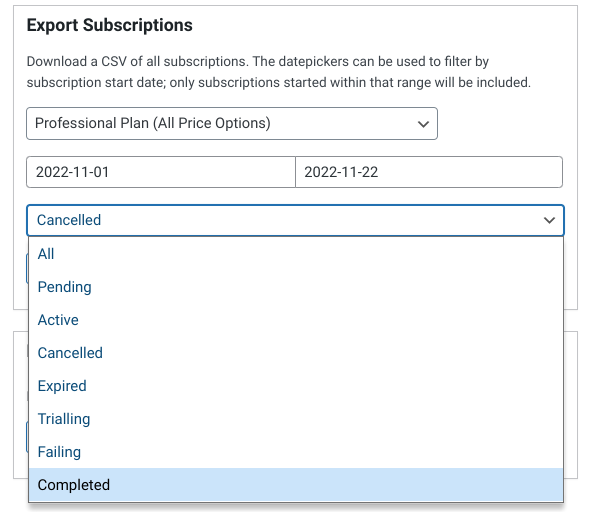Screen dimensions: 597x512
Task: Select the All status option
Action: click(296, 254)
